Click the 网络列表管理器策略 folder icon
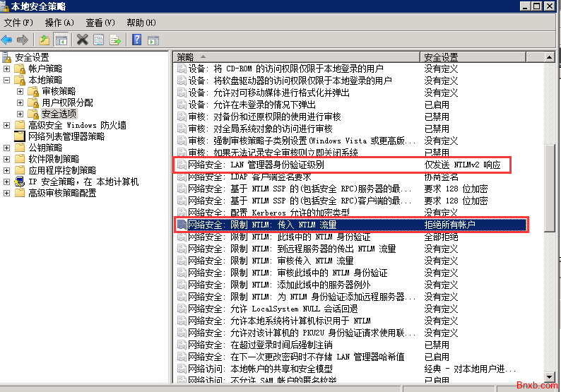Image resolution: width=561 pixels, height=392 pixels. tap(20, 136)
